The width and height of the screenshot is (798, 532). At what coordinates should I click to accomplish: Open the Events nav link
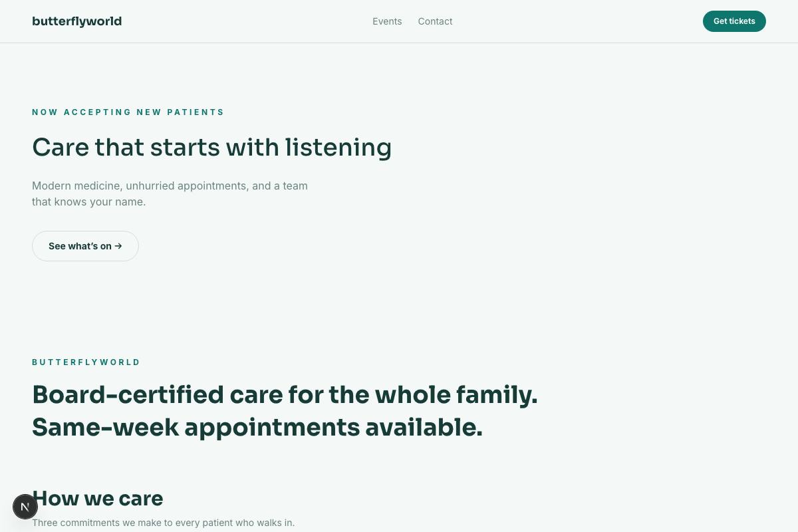pyautogui.click(x=387, y=21)
